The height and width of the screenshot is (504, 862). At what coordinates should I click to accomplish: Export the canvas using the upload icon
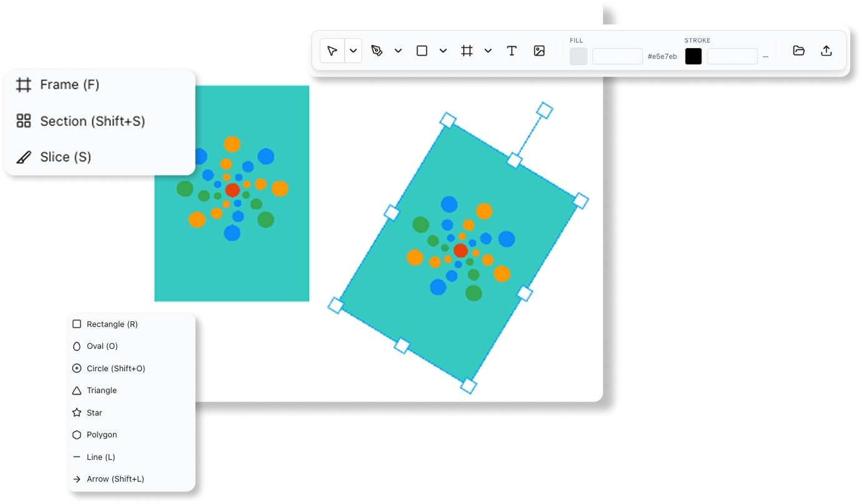click(x=826, y=51)
